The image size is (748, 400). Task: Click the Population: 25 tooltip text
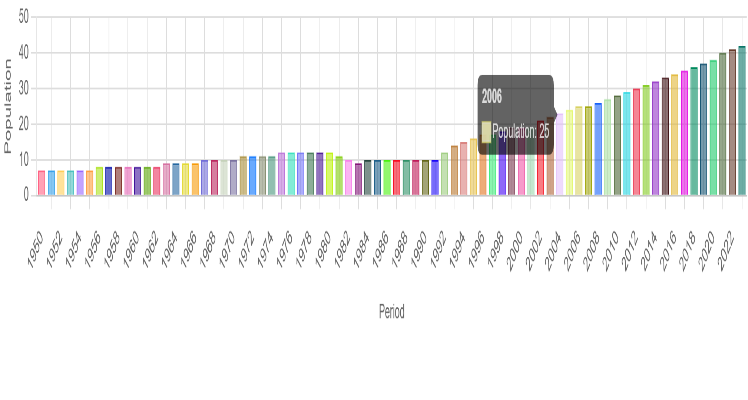click(x=521, y=131)
